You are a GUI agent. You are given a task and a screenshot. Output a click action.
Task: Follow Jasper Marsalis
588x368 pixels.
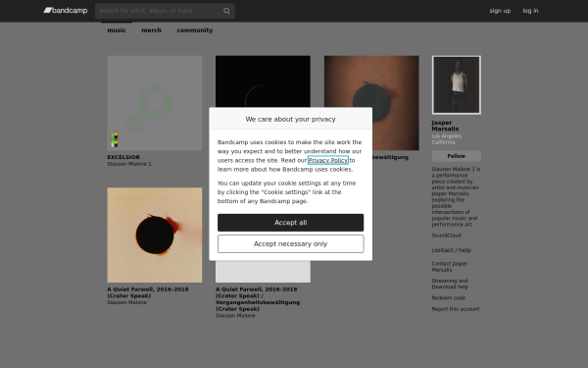(x=457, y=156)
